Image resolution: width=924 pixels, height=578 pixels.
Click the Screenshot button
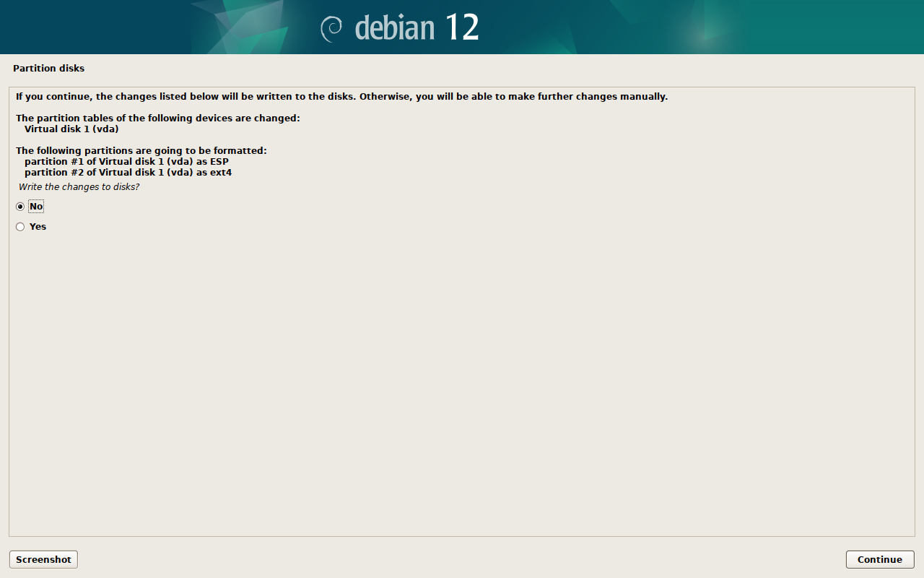(43, 559)
